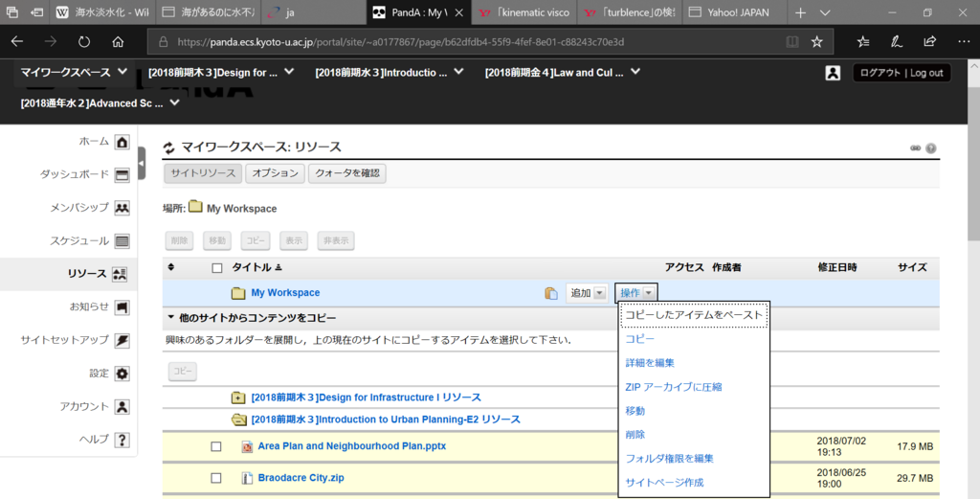Viewport: 980px width, 499px height.
Task: Tick the select-all checkbox beside タイトル
Action: point(217,268)
